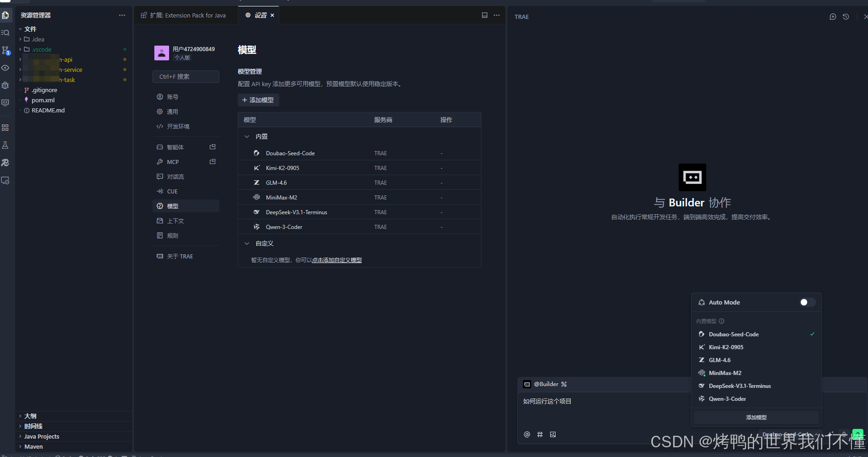Image resolution: width=868 pixels, height=457 pixels.
Task: Open 通用 settings page
Action: pos(186,111)
